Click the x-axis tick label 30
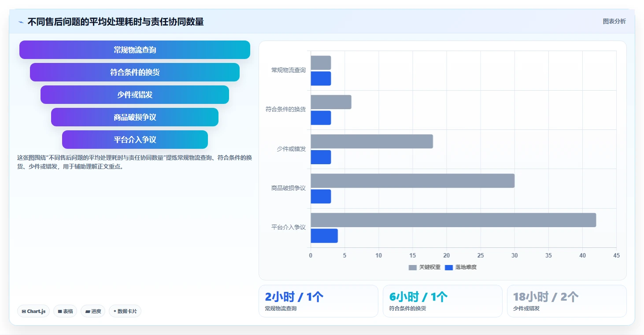 pos(514,255)
